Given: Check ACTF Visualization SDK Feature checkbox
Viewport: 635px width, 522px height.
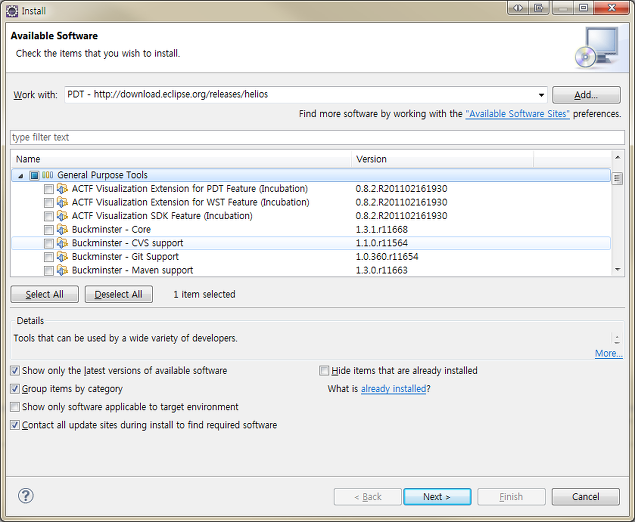Looking at the screenshot, I should [49, 216].
